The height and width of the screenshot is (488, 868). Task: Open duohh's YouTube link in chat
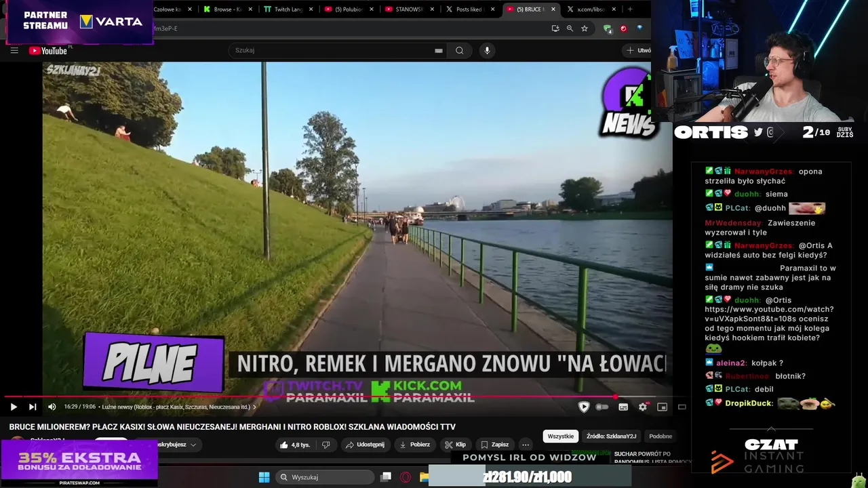tap(769, 314)
